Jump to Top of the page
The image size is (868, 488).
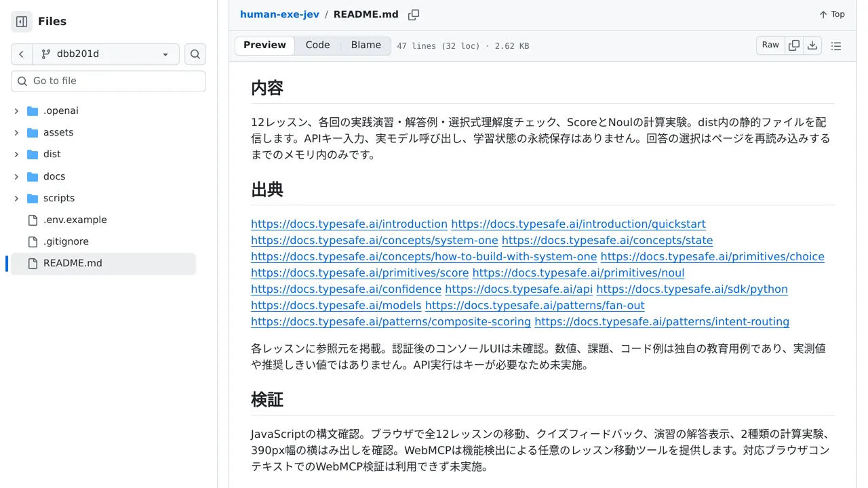click(x=831, y=14)
